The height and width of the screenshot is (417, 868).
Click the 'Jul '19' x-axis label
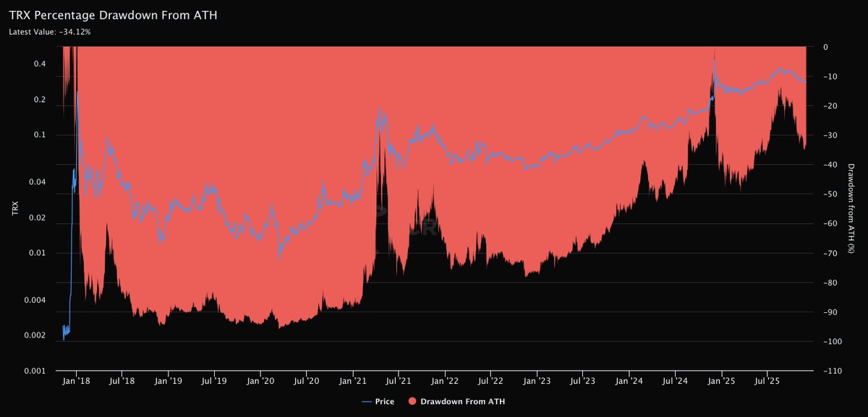tap(214, 379)
